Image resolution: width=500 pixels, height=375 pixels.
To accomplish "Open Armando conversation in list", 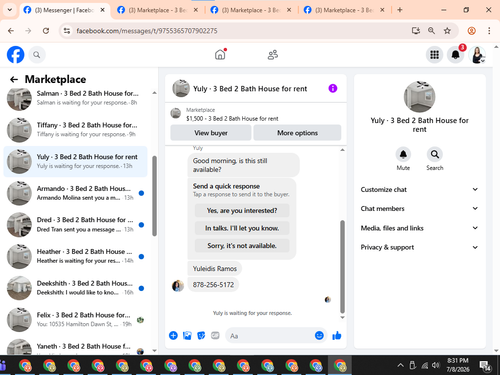I will 76,193.
